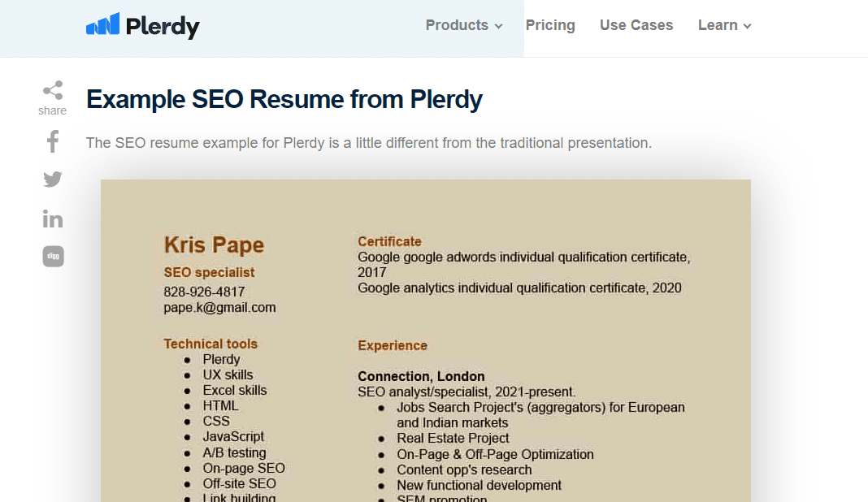Go to Use Cases

click(x=636, y=25)
